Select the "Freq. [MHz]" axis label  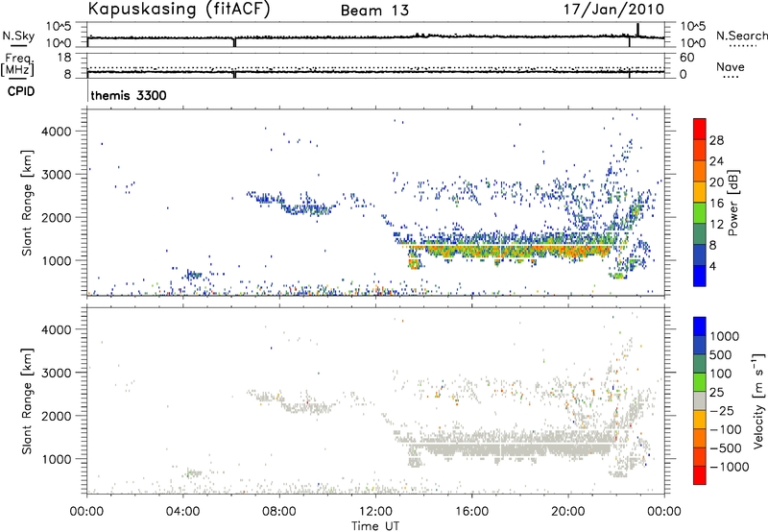pyautogui.click(x=17, y=65)
